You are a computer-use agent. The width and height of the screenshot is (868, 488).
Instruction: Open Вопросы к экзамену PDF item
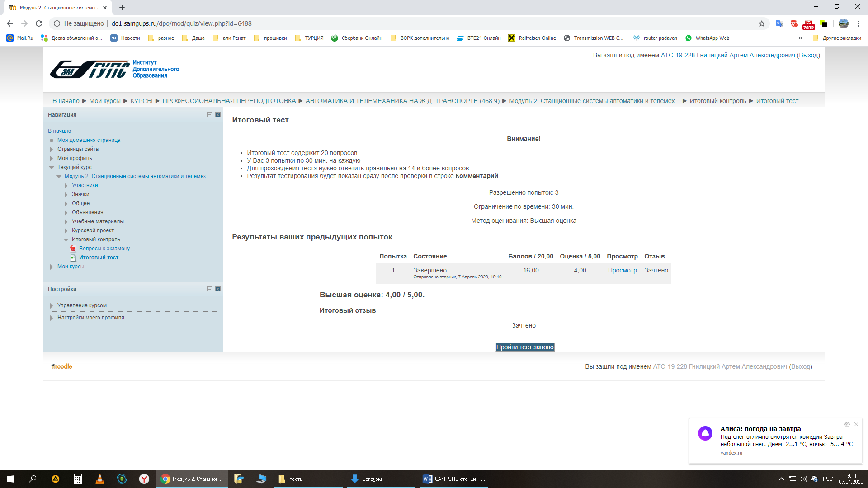pos(104,249)
